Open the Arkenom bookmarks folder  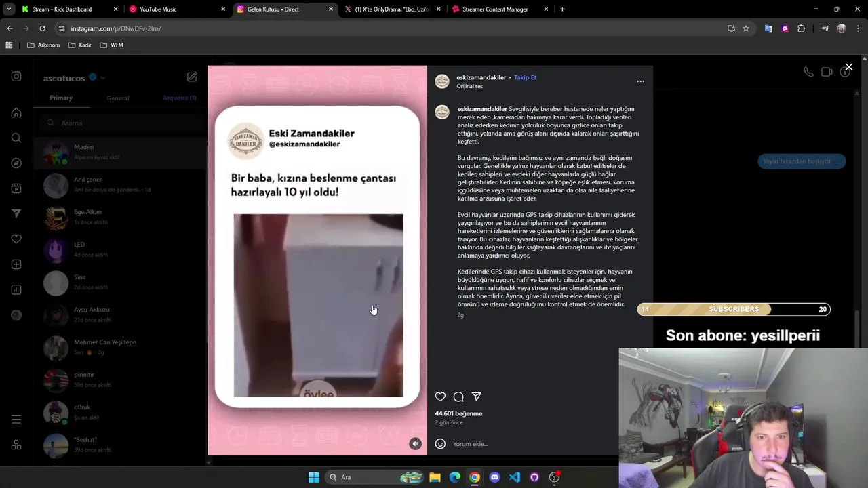[43, 45]
